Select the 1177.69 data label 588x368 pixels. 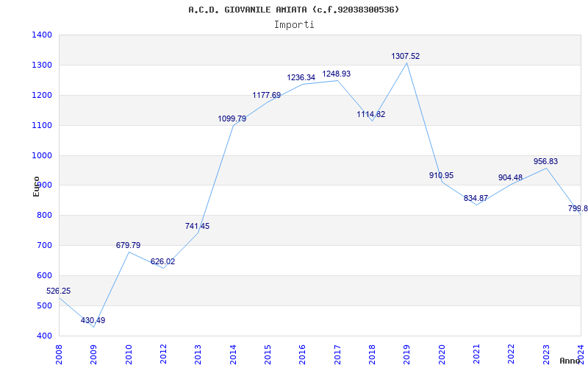point(267,95)
